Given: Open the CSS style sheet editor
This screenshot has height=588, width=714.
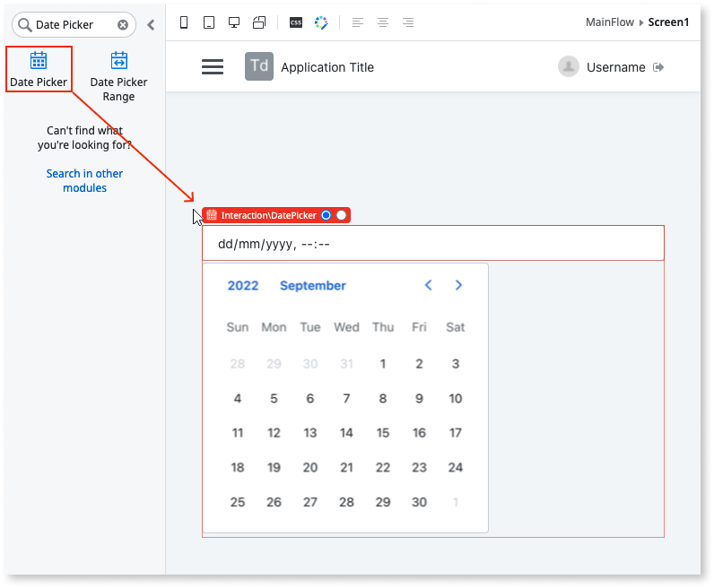Looking at the screenshot, I should [295, 22].
